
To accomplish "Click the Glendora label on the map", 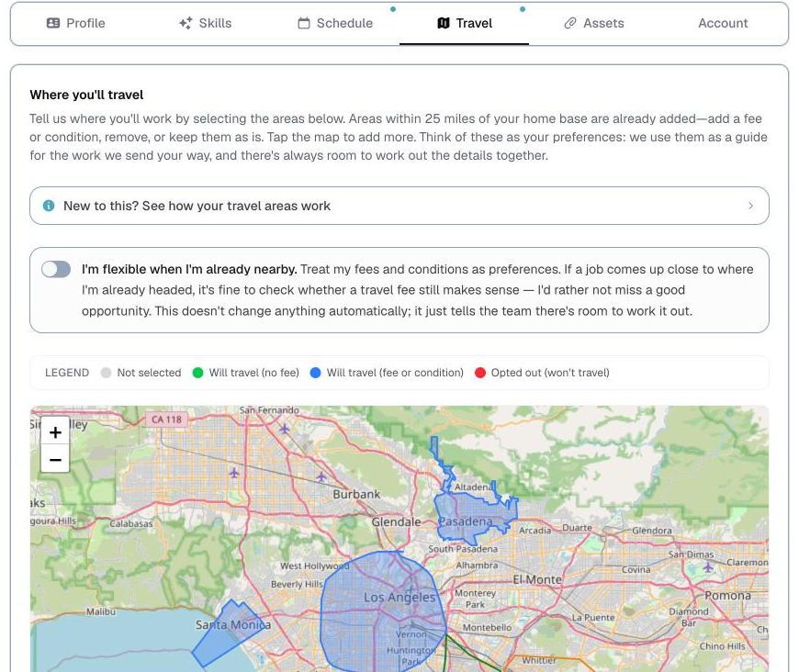I will pos(652,531).
